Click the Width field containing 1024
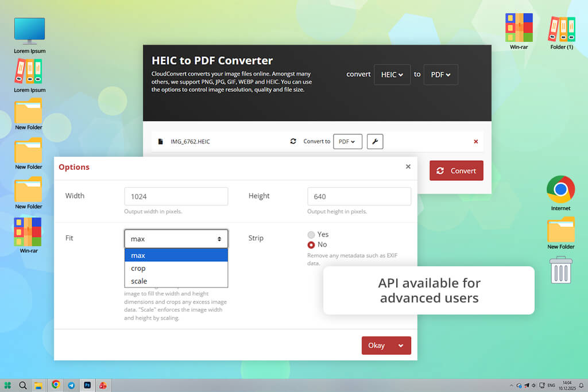 176,196
